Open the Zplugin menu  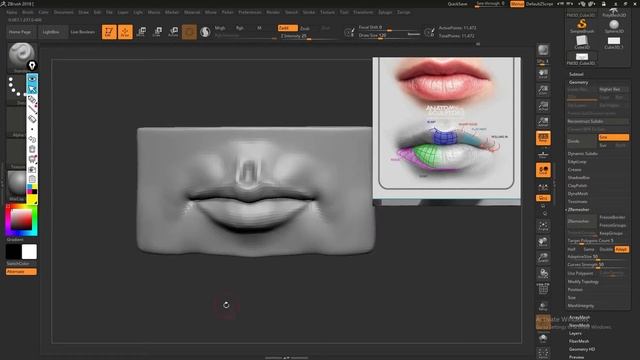[385, 12]
